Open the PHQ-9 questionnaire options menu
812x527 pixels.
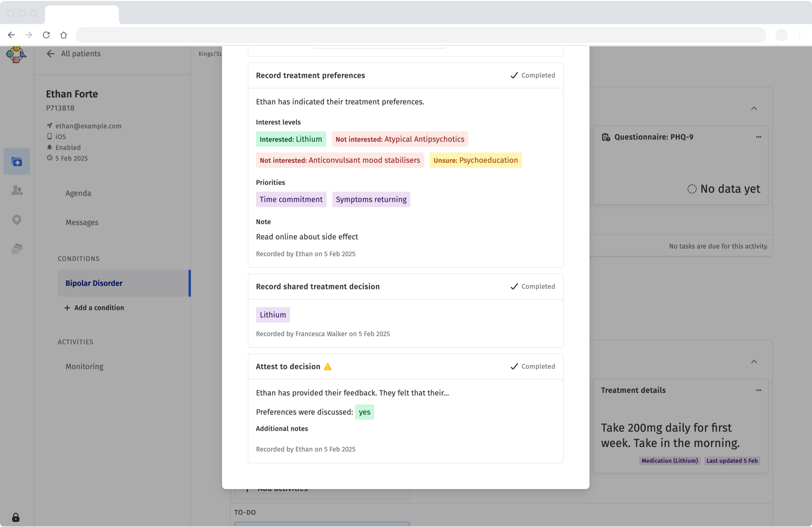tap(758, 137)
